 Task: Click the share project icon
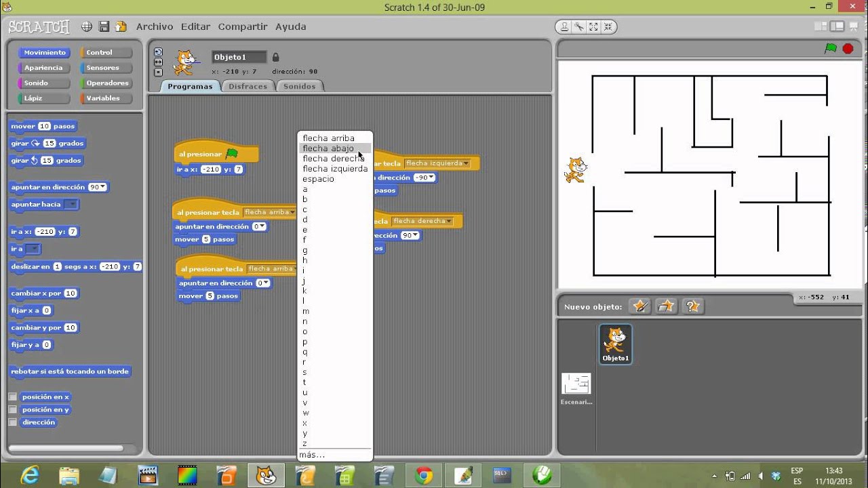121,26
